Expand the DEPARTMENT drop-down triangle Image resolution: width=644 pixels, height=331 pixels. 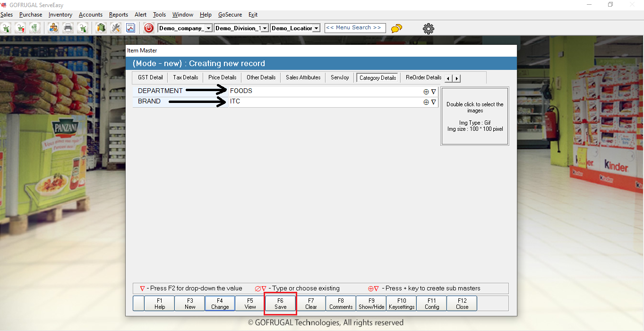point(433,92)
